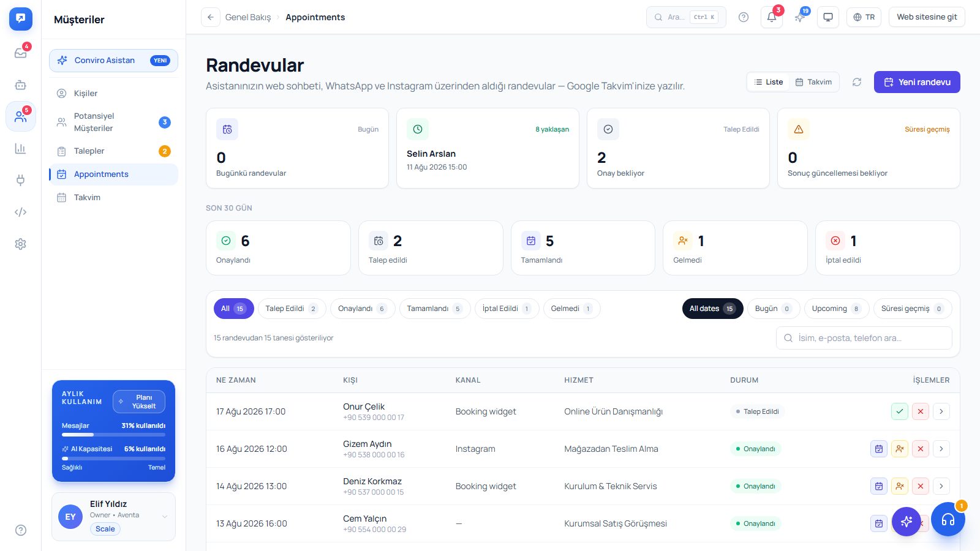980x551 pixels.
Task: Click the AI Kapasitesi progress bar
Action: pos(113,458)
